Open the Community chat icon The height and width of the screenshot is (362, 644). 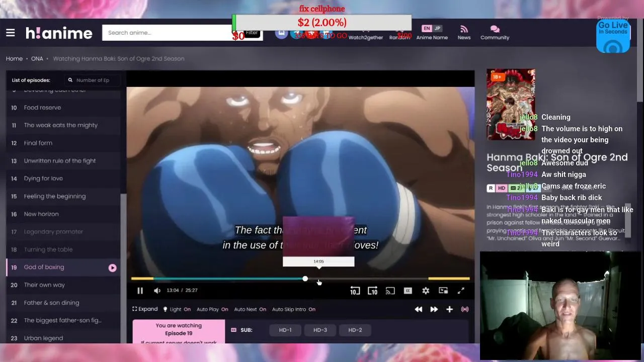pyautogui.click(x=495, y=33)
